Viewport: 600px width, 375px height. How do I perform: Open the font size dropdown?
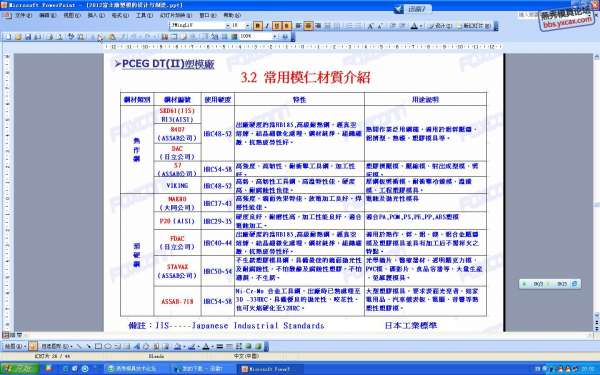(x=248, y=26)
